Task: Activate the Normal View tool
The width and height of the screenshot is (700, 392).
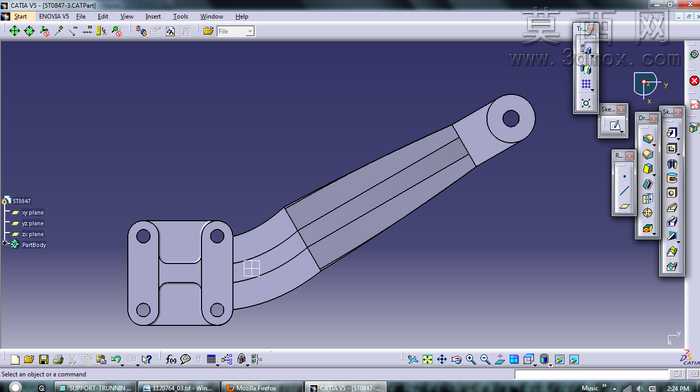Action: click(x=500, y=359)
